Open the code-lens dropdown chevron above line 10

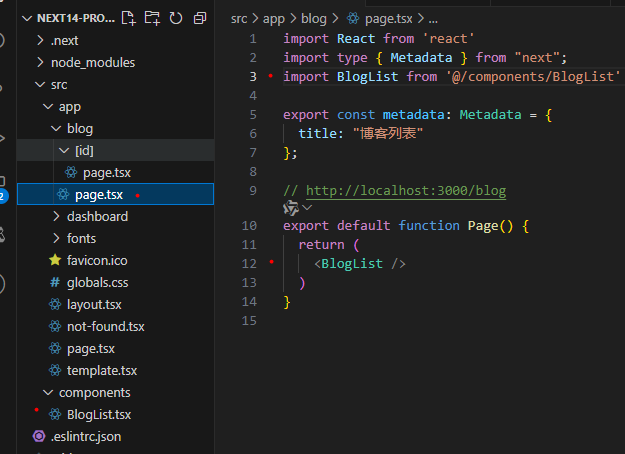tap(307, 207)
